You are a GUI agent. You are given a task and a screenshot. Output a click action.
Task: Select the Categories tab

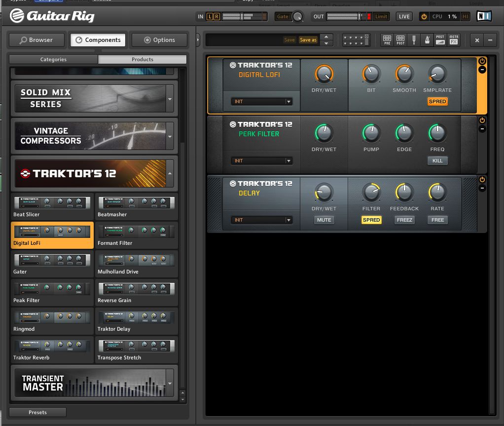pyautogui.click(x=53, y=59)
